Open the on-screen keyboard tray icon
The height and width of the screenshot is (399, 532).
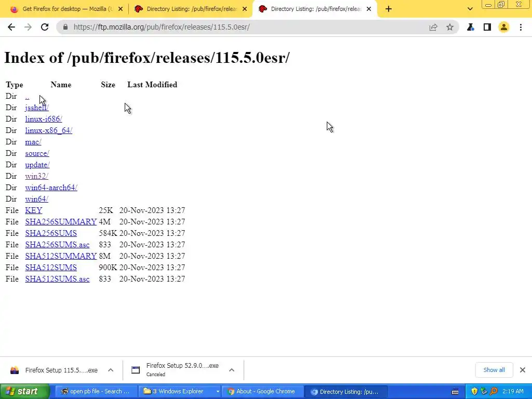click(x=455, y=392)
